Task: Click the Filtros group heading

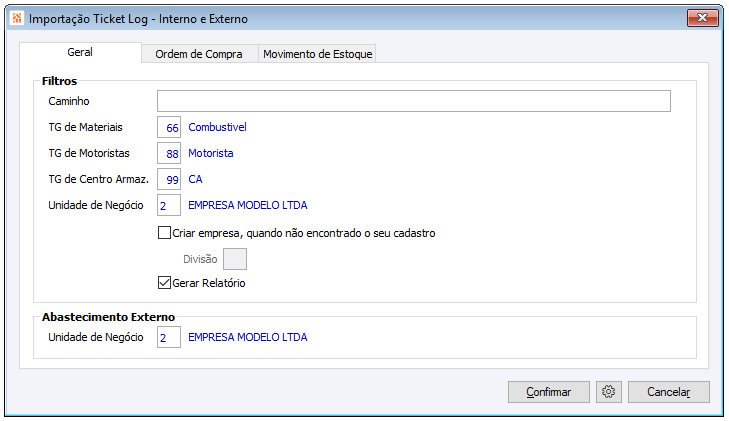Action: [x=60, y=81]
